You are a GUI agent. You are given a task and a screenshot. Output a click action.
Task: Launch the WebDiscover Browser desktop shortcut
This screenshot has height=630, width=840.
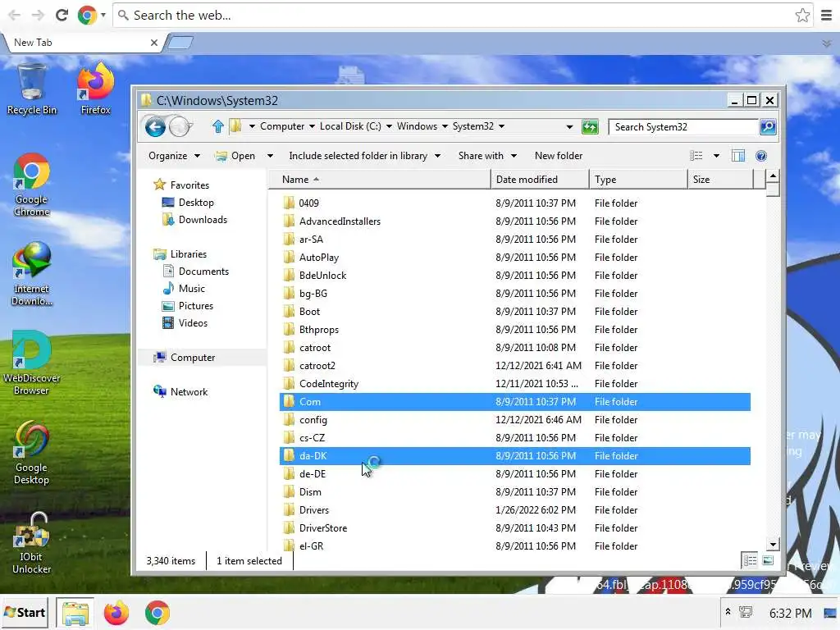(x=32, y=363)
